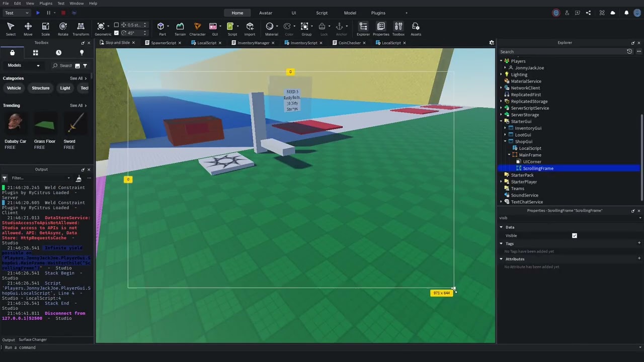The image size is (644, 362).
Task: Select the Structure category chip
Action: click(x=41, y=88)
